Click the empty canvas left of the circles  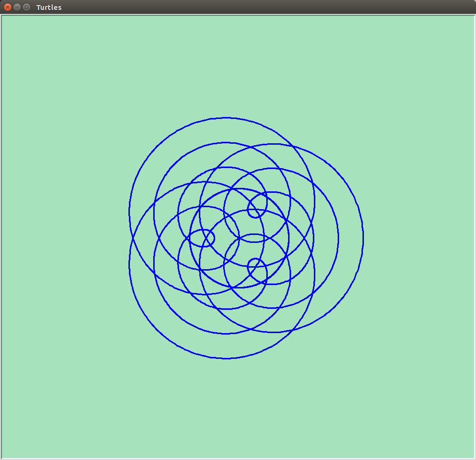pyautogui.click(x=64, y=238)
